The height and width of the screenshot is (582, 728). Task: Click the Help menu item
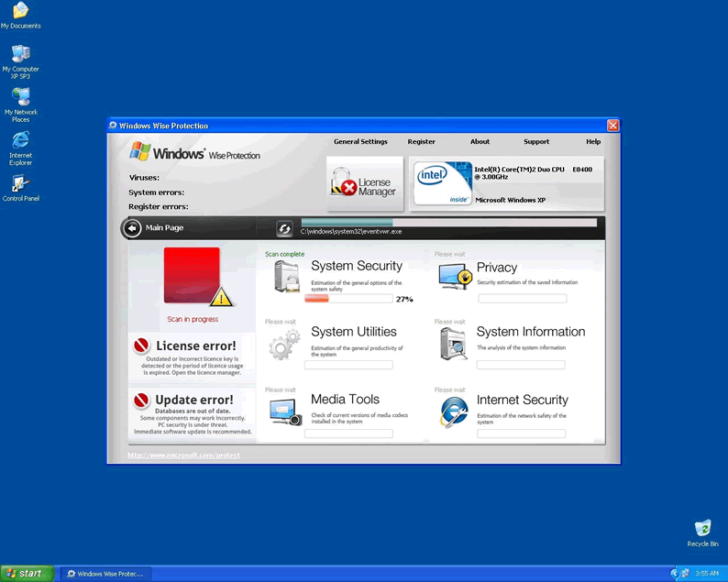(x=593, y=142)
